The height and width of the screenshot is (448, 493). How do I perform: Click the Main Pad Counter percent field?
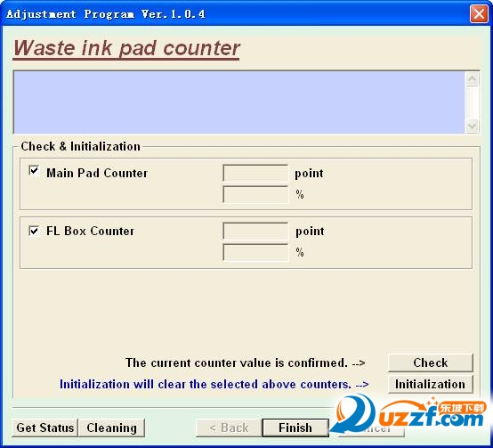tap(255, 194)
